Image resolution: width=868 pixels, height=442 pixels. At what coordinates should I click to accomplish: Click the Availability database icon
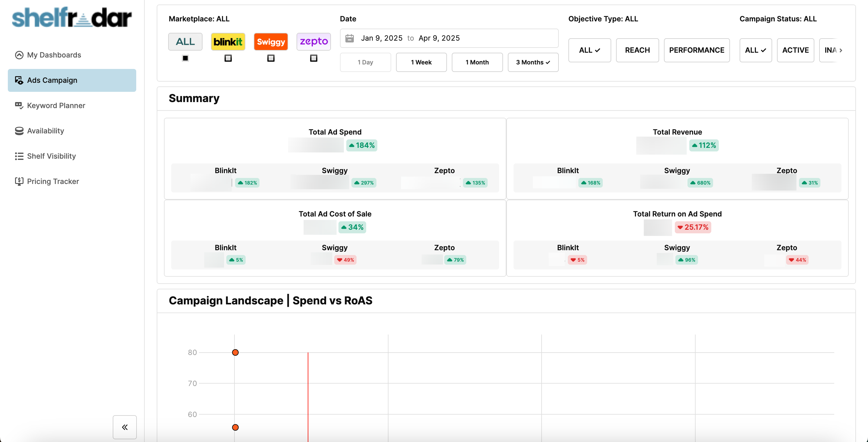[x=19, y=131]
